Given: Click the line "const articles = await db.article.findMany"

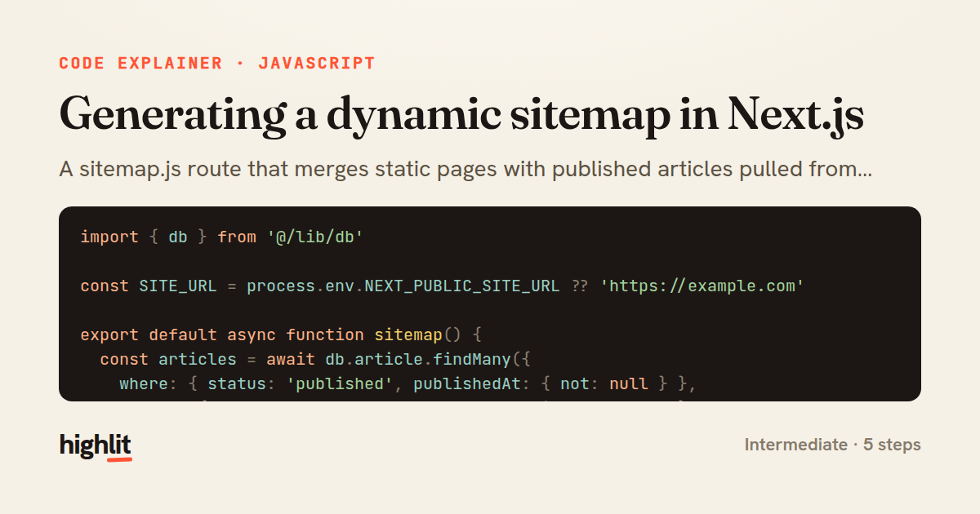Looking at the screenshot, I should pos(315,359).
